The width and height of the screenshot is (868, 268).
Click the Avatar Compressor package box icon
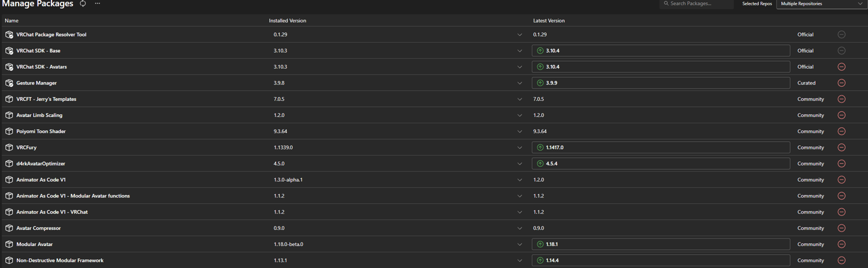[9, 228]
